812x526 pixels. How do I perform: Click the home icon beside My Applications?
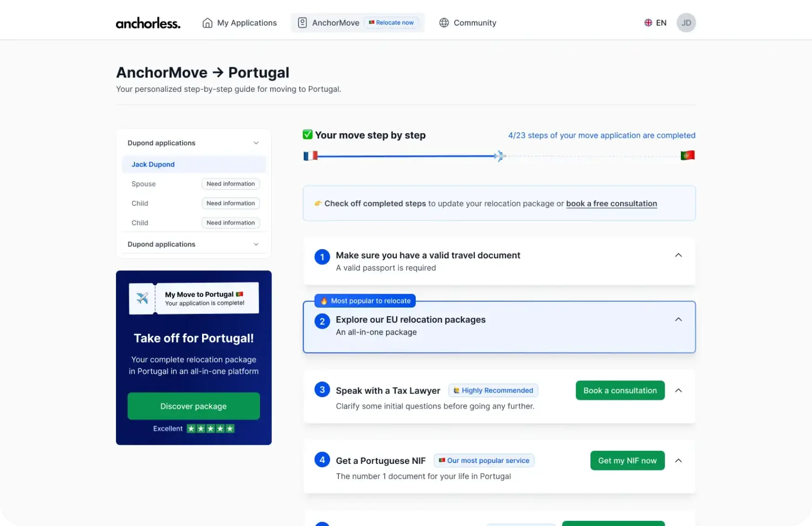pyautogui.click(x=208, y=23)
